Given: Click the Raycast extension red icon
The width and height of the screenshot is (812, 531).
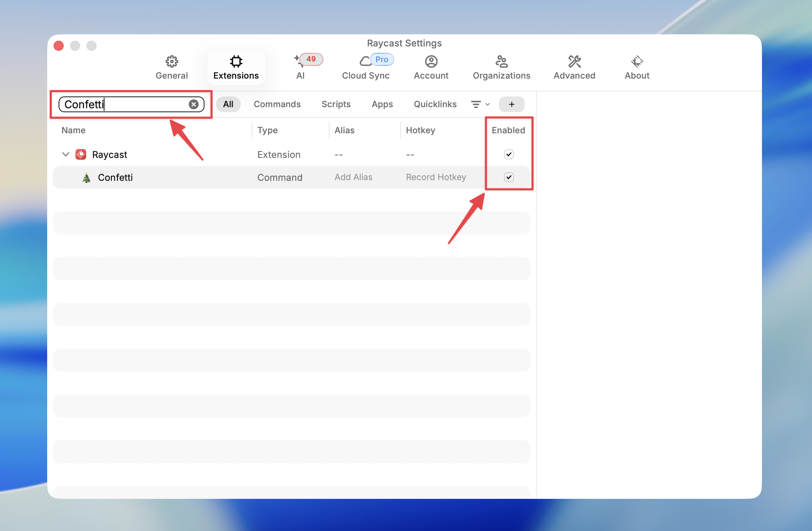Looking at the screenshot, I should [81, 154].
